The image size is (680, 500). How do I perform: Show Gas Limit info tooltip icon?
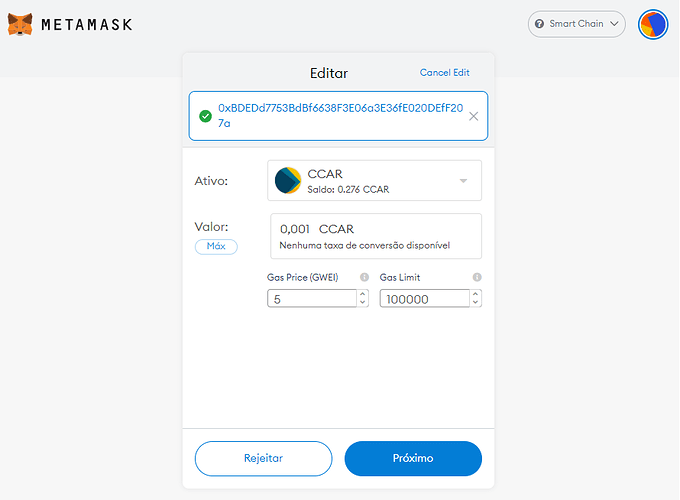click(477, 277)
